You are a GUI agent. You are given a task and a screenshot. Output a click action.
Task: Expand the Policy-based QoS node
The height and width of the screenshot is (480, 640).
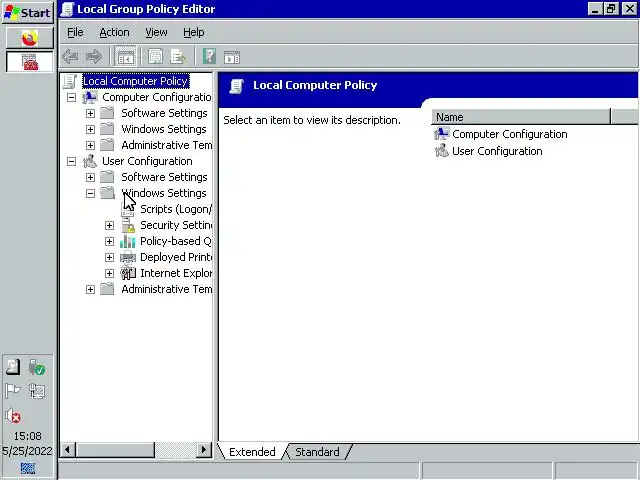pos(109,241)
